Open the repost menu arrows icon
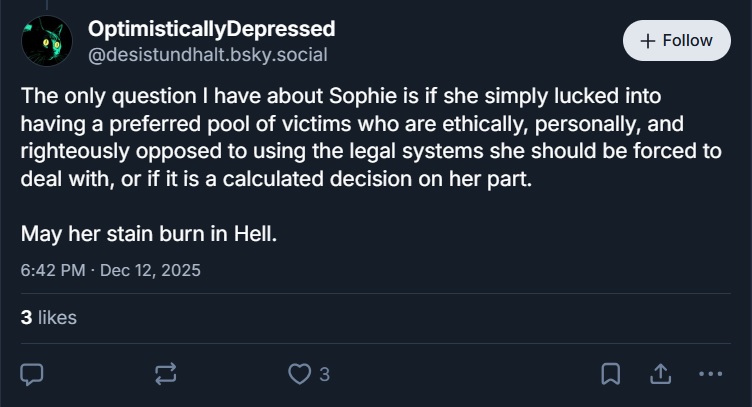752x407 pixels. tap(166, 374)
